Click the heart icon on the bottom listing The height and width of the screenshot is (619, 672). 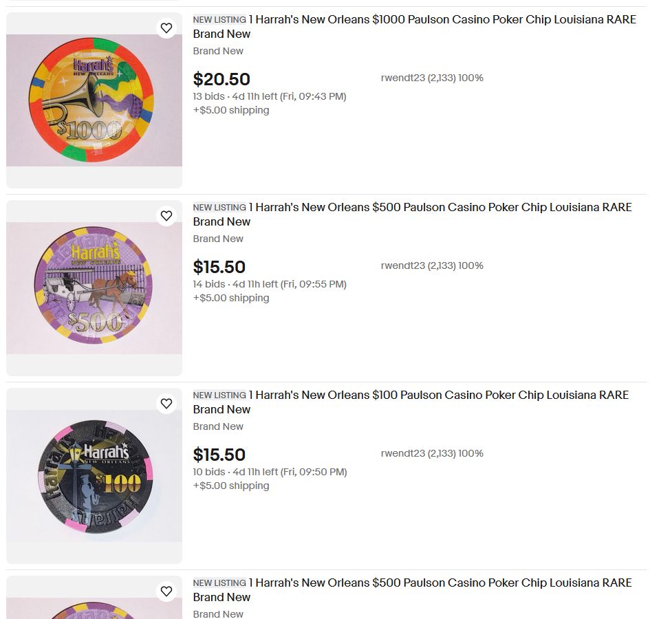[x=166, y=591]
